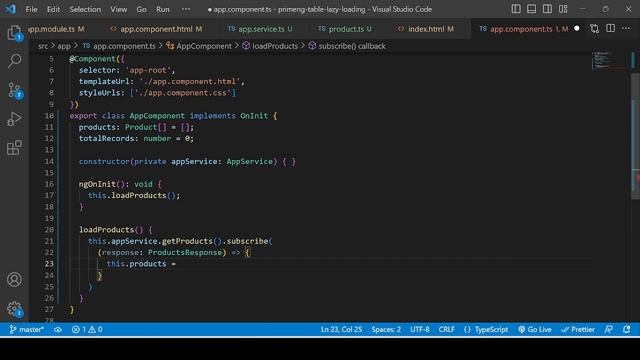Split the editor right

(x=610, y=28)
